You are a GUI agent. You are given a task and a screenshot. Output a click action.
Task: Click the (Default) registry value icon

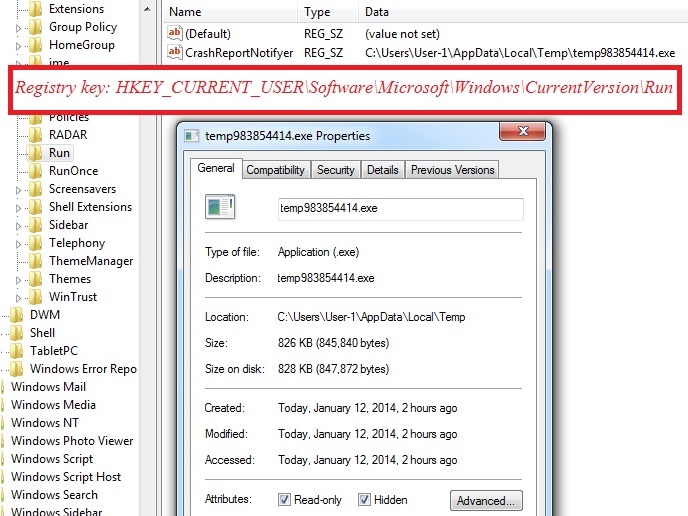click(176, 33)
